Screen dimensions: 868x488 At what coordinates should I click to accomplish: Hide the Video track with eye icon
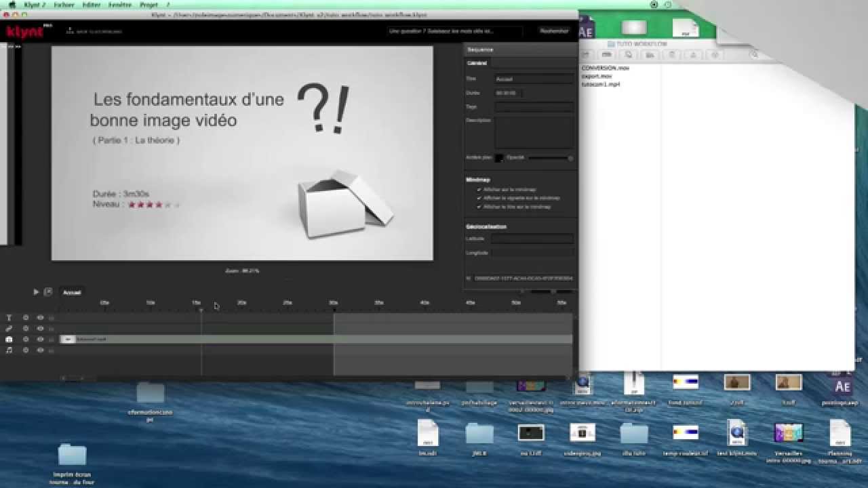(40, 339)
